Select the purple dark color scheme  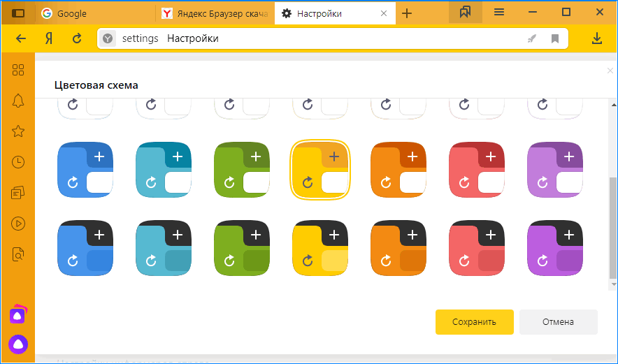coord(554,248)
